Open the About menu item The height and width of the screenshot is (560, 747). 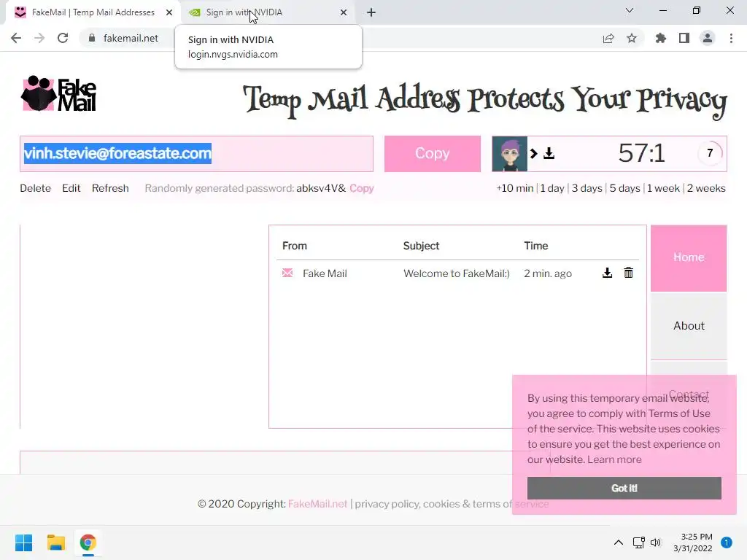click(x=689, y=326)
